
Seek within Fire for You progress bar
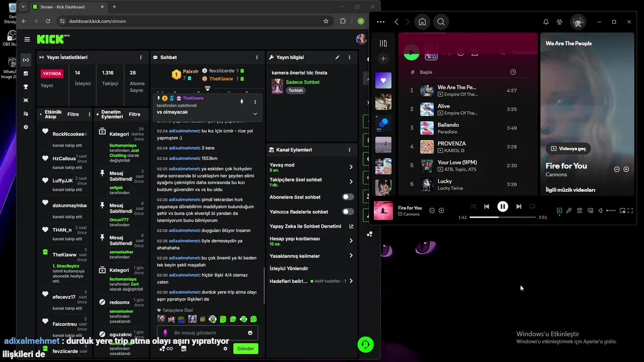pyautogui.click(x=503, y=217)
